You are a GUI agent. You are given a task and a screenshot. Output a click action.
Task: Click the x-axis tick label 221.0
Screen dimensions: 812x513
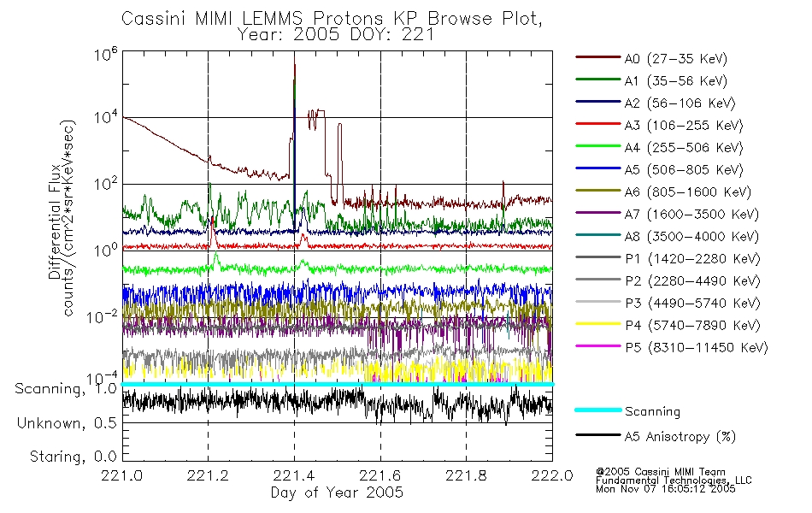121,475
